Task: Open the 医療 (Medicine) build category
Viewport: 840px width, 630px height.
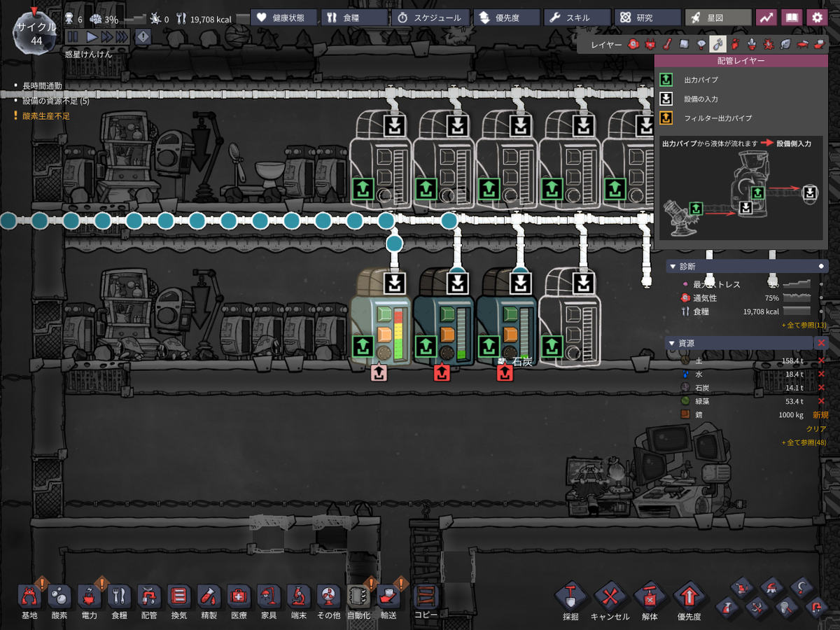Action: point(239,597)
